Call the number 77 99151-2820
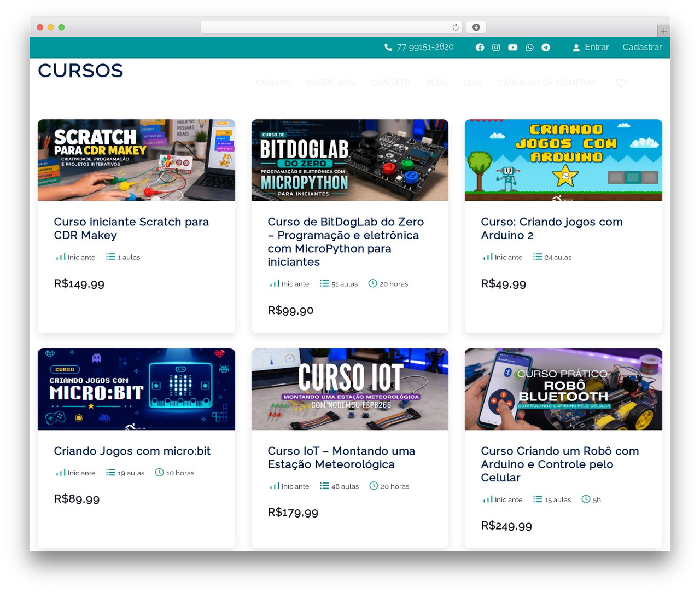Screen dimensions: 700x593 [x=425, y=47]
